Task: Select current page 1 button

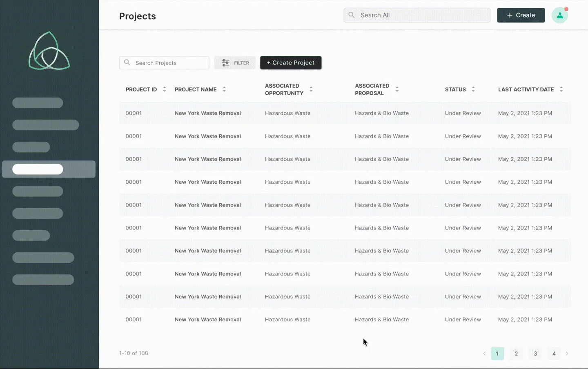Action: coord(497,353)
